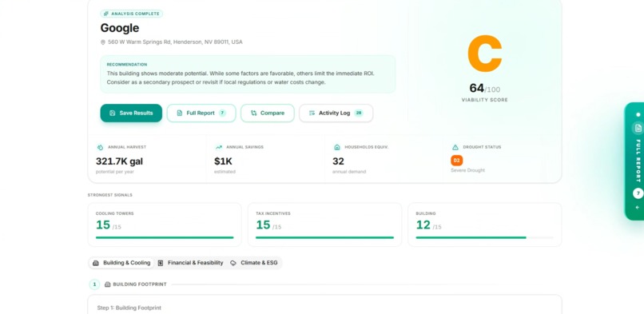Click the large orange C grade
644x314 pixels.
pyautogui.click(x=485, y=54)
